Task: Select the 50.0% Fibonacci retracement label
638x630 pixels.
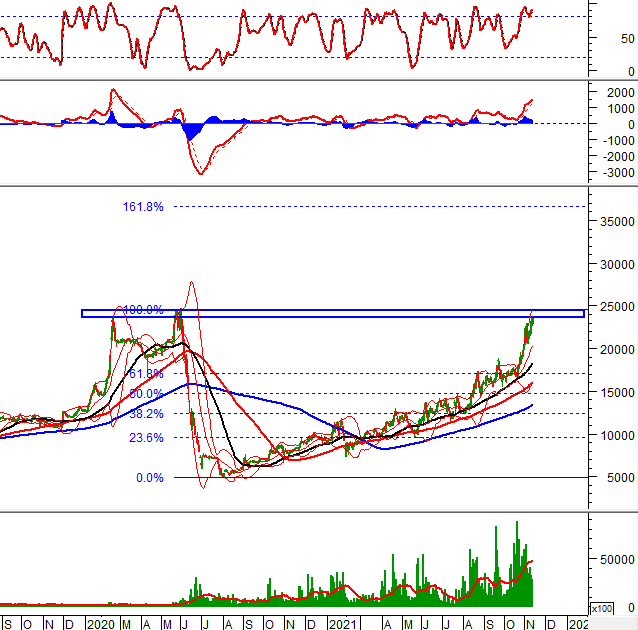Action: [146, 394]
